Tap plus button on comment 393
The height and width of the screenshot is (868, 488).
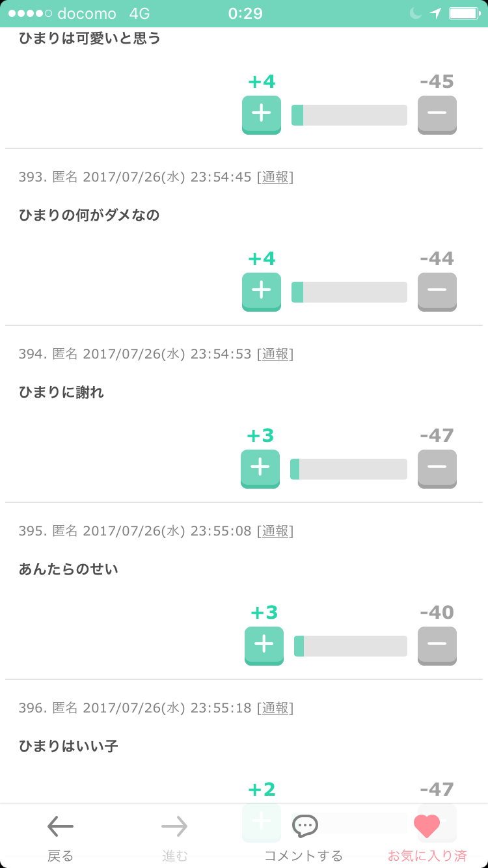(x=262, y=291)
